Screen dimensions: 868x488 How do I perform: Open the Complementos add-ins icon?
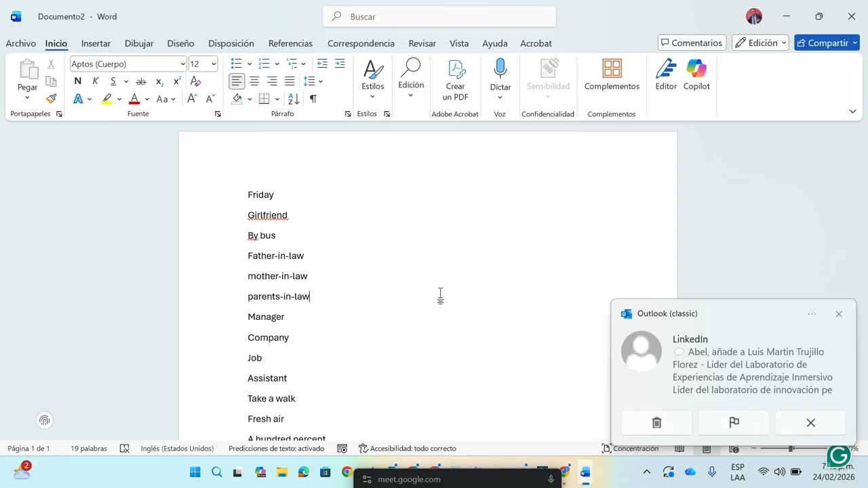(612, 68)
